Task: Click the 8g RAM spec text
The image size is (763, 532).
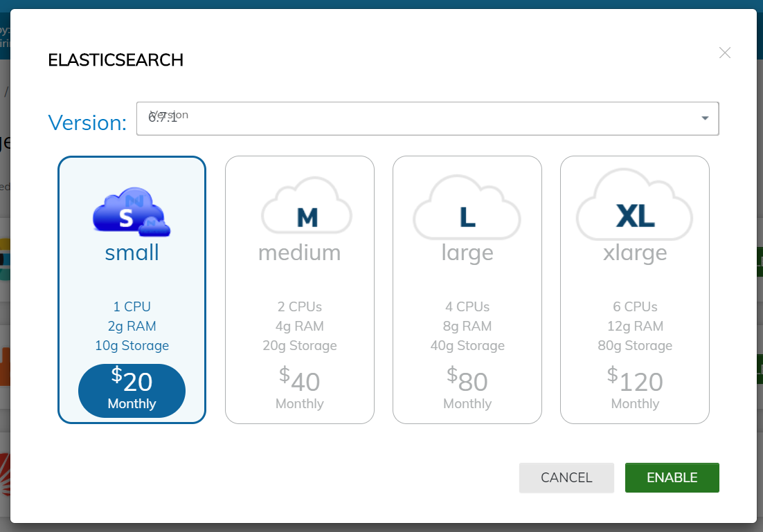Action: pos(467,326)
